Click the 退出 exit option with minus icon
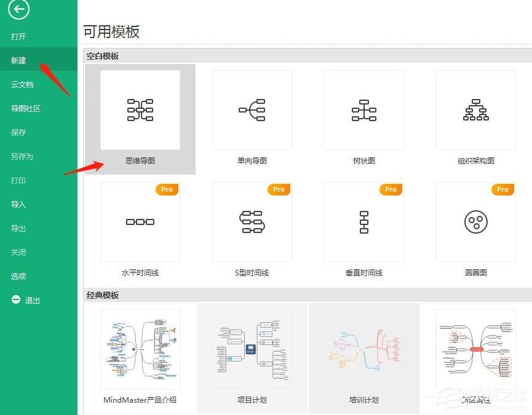The height and width of the screenshot is (415, 532). [x=23, y=300]
